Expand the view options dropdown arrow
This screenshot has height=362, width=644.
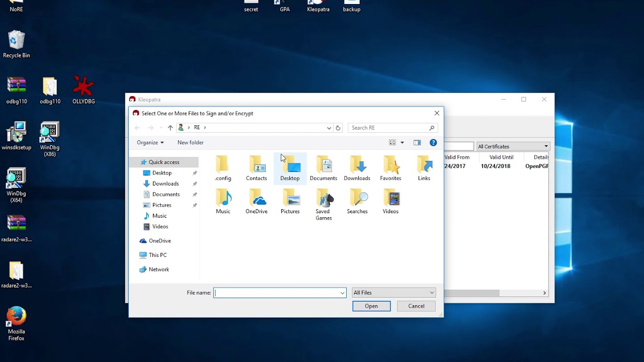click(x=402, y=143)
